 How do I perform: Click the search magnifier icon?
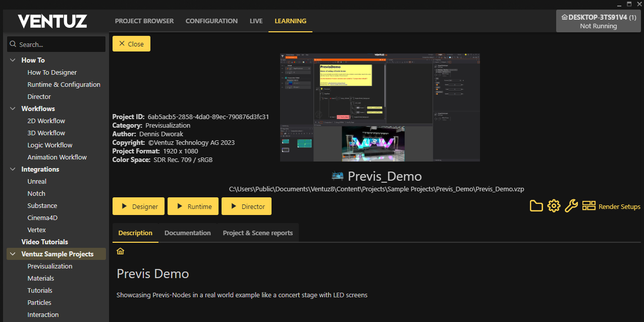[13, 44]
